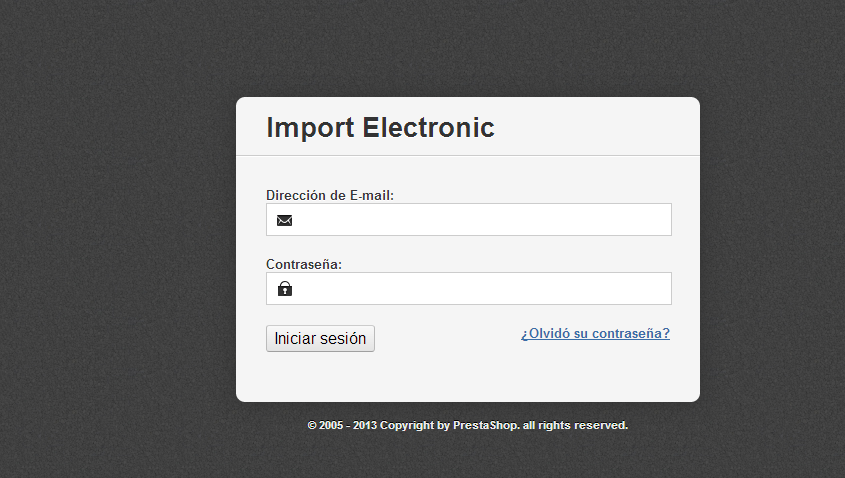
Task: Open the ¿Olvidó su contraseña? link
Action: point(595,334)
